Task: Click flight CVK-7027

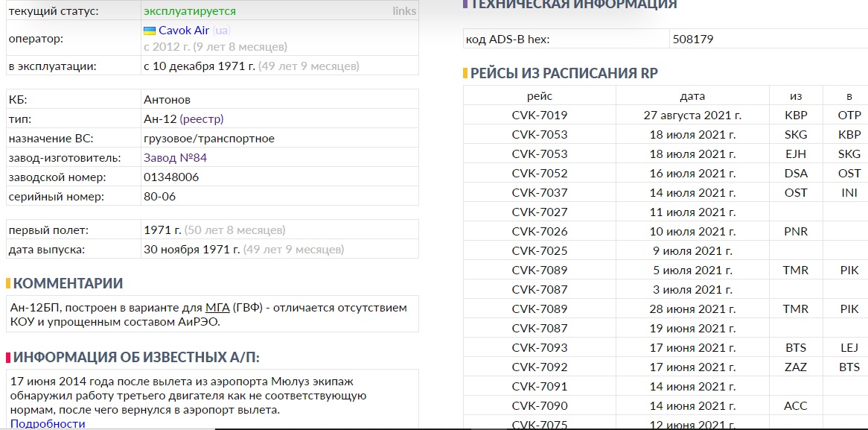Action: pyautogui.click(x=539, y=212)
